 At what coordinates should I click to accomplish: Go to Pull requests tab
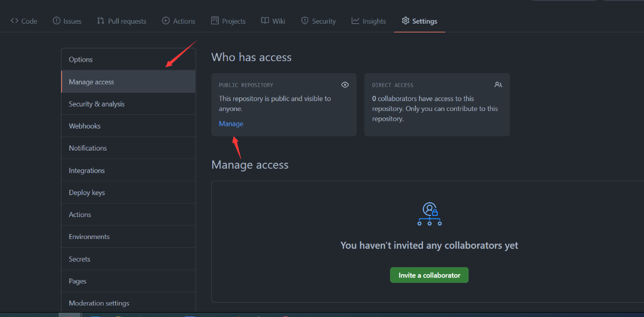[x=122, y=21]
